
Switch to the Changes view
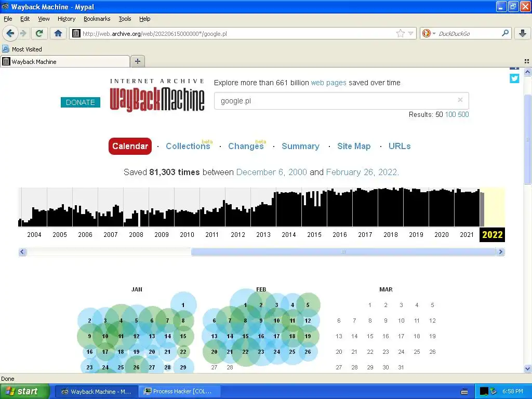[x=246, y=146]
